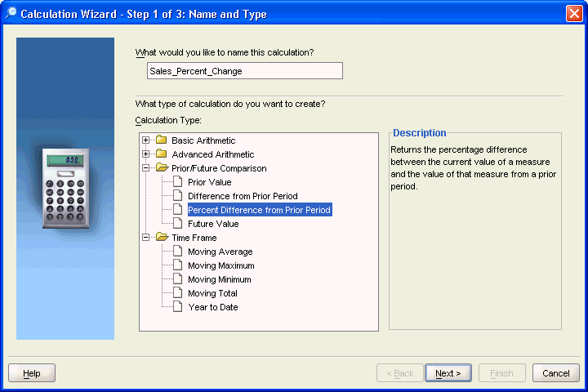Collapse the Time Frame tree node

(x=146, y=238)
